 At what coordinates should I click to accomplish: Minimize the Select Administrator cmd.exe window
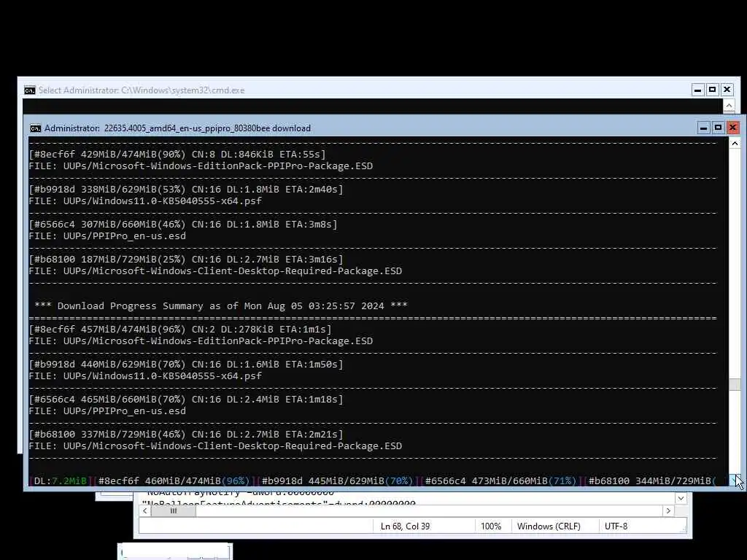[x=698, y=90]
